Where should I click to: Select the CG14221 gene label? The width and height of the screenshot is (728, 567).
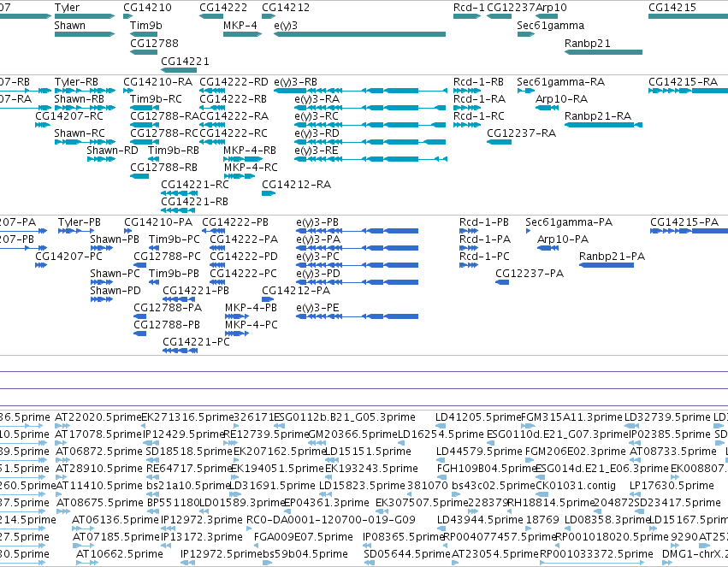(185, 62)
